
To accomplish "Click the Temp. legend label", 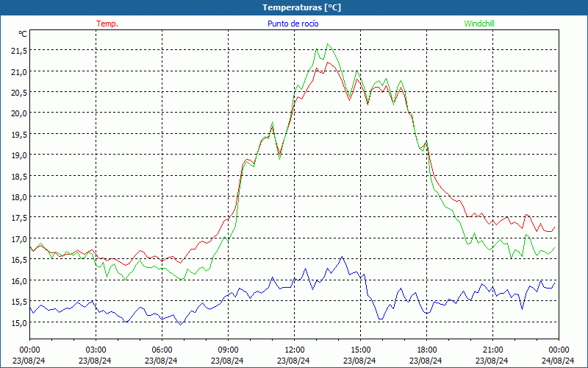I will [107, 24].
